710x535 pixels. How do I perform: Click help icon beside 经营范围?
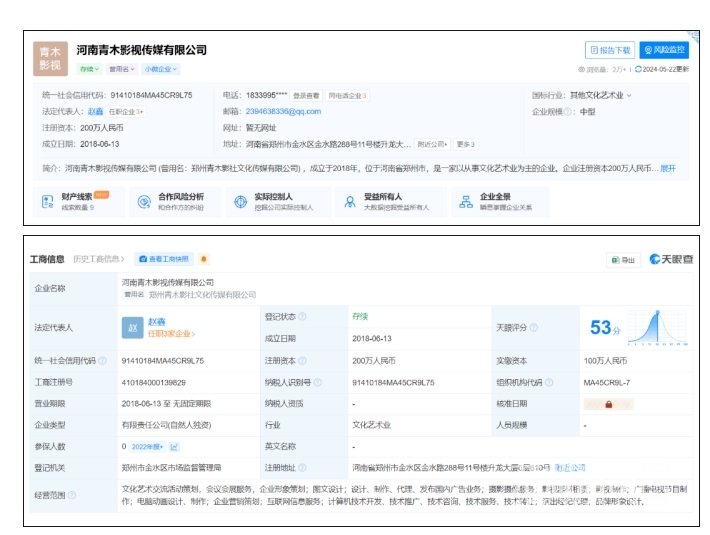pyautogui.click(x=72, y=495)
